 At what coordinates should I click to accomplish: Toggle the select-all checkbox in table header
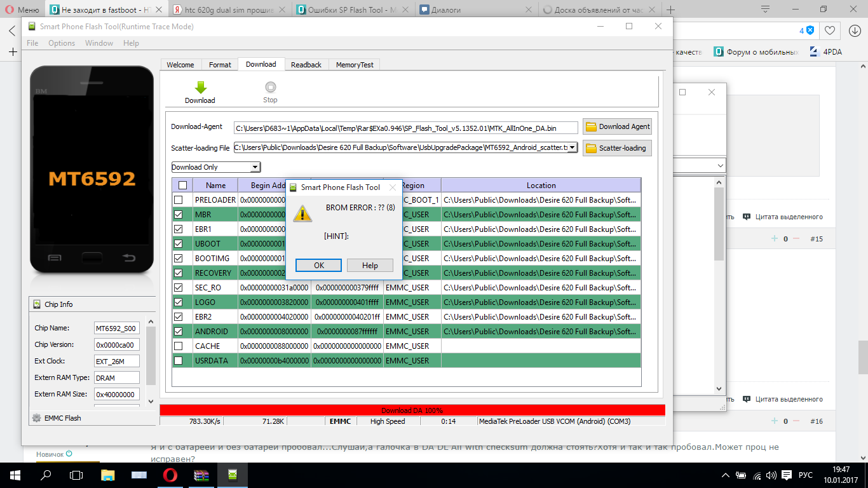click(x=182, y=186)
